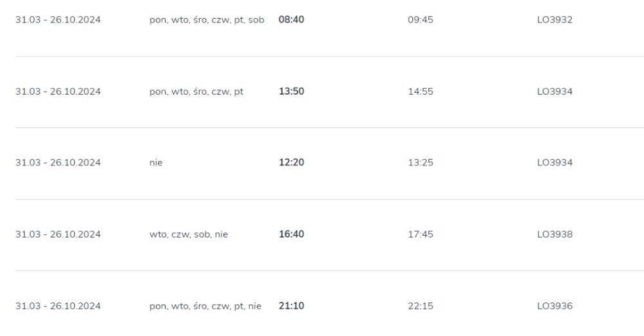
Task: Click date range in the 21:10 row
Action: click(58, 306)
